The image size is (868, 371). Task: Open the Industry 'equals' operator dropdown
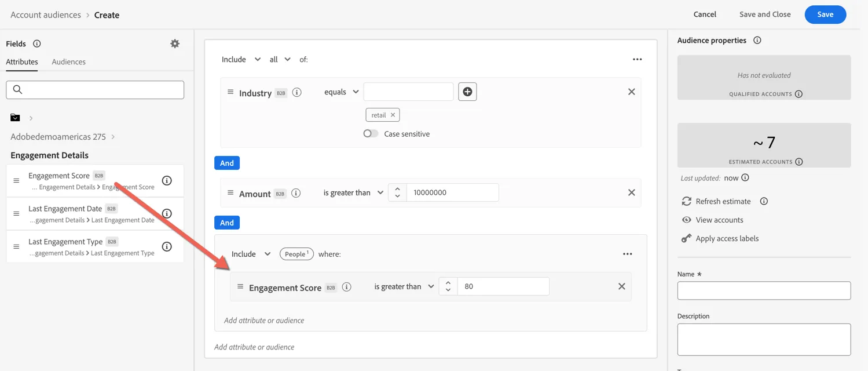342,92
